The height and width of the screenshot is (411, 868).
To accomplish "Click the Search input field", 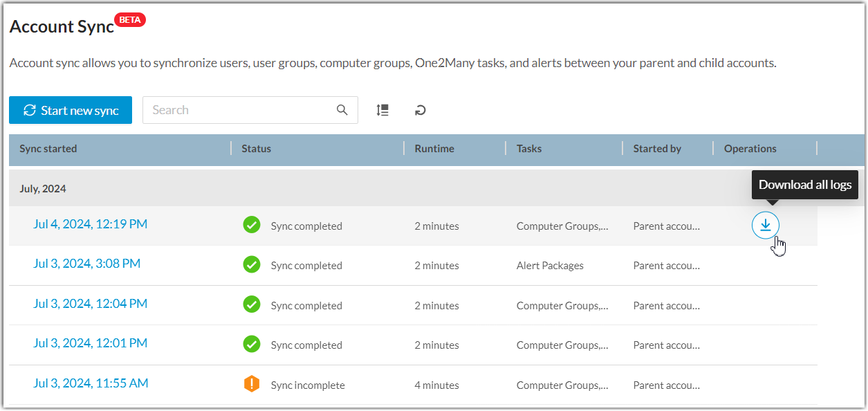I will 235,109.
